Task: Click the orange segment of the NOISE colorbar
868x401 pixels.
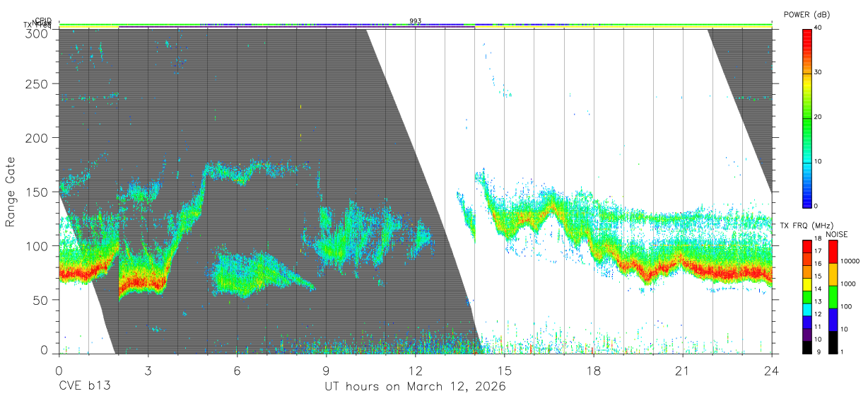Action: (833, 274)
